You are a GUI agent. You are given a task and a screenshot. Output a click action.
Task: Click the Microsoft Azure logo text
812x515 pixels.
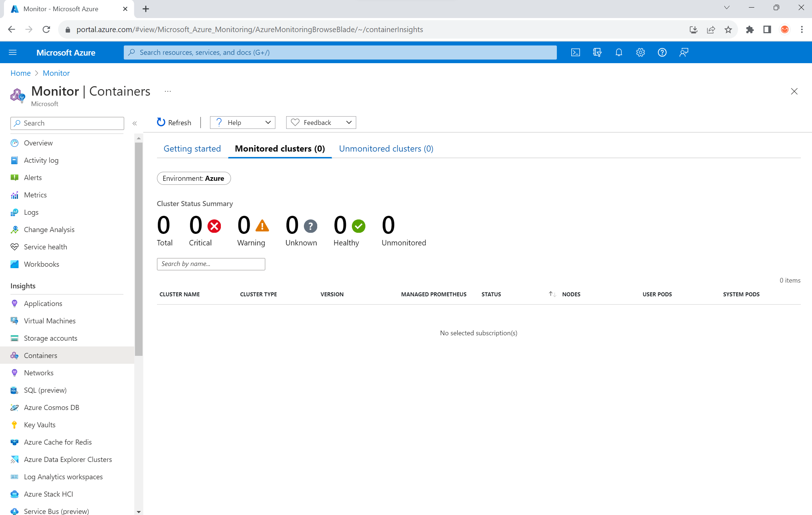(66, 52)
